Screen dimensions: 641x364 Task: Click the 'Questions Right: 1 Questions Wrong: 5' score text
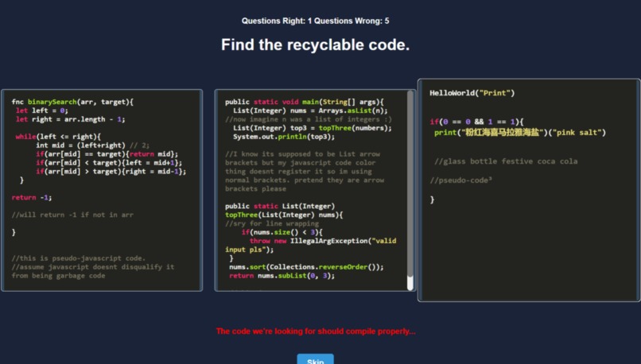tap(315, 21)
